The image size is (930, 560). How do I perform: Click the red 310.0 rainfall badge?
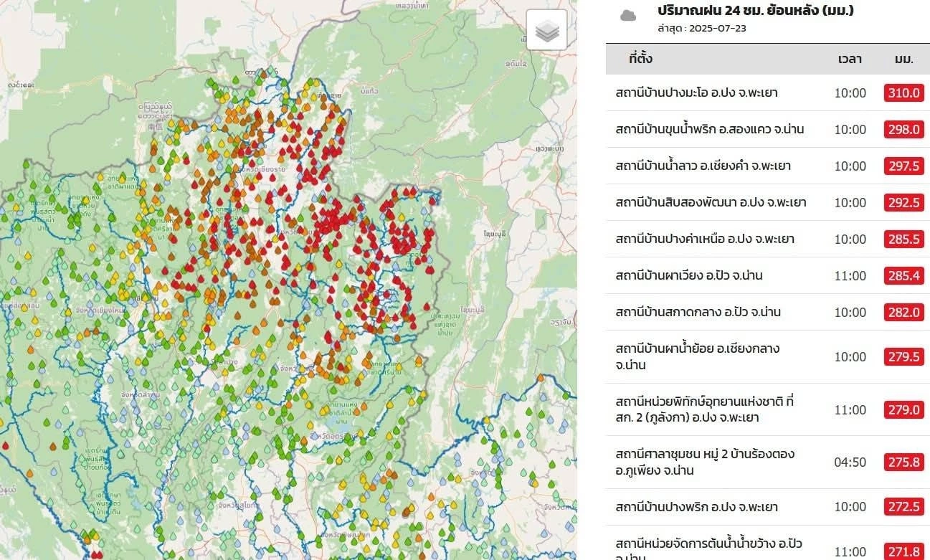coord(903,92)
